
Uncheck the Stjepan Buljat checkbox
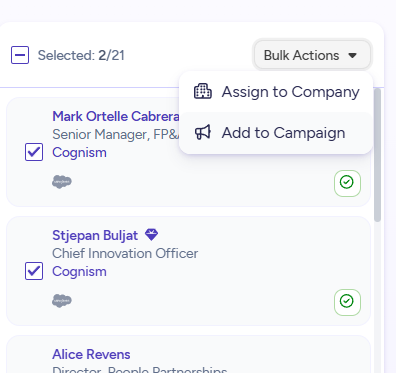click(34, 271)
